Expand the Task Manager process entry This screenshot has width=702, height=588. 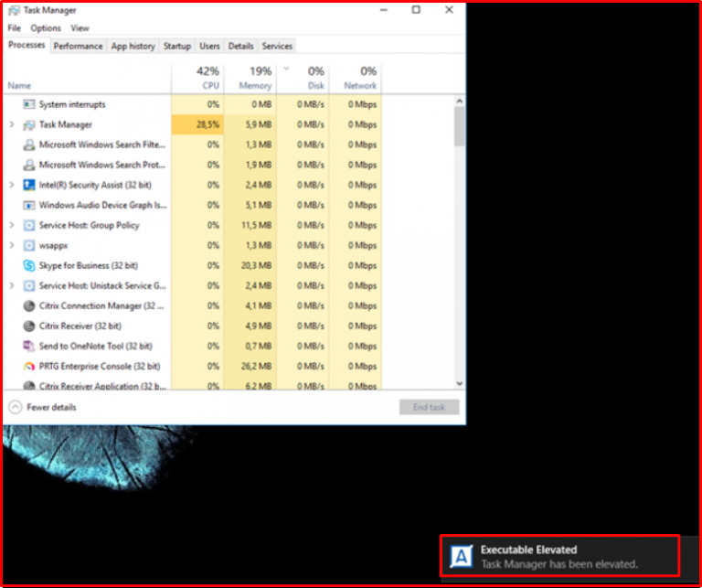click(x=11, y=124)
